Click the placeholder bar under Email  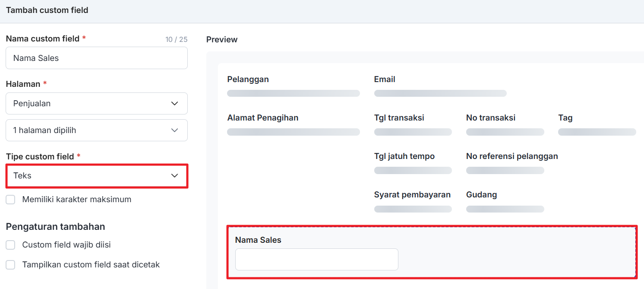point(440,93)
